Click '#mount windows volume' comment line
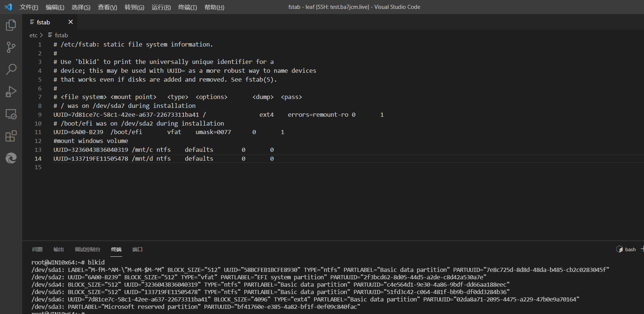The height and width of the screenshot is (314, 644). pos(91,141)
